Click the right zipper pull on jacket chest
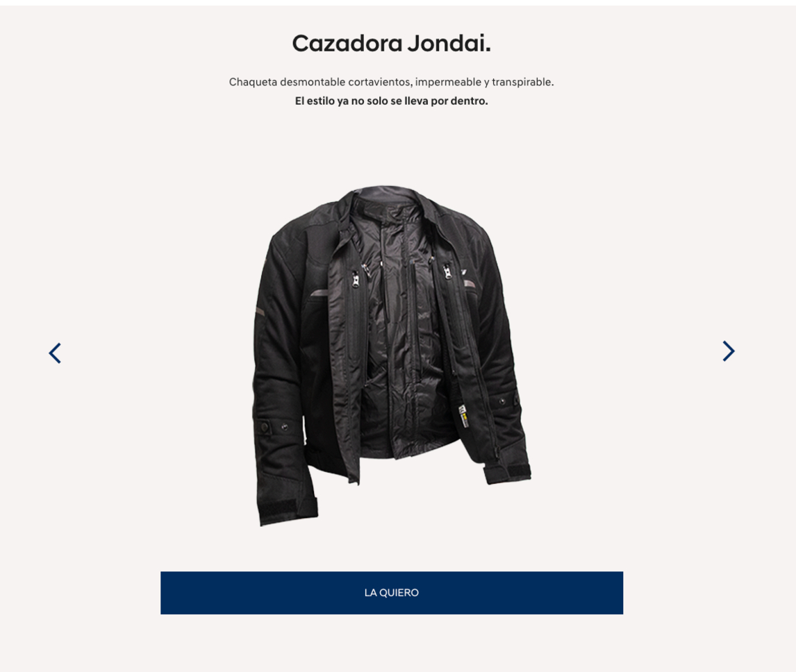 447,271
